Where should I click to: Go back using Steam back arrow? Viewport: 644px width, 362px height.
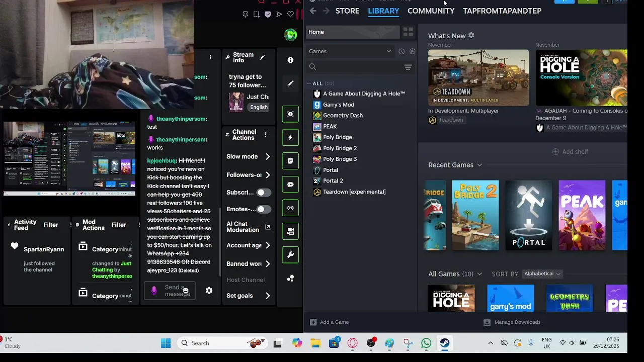313,11
